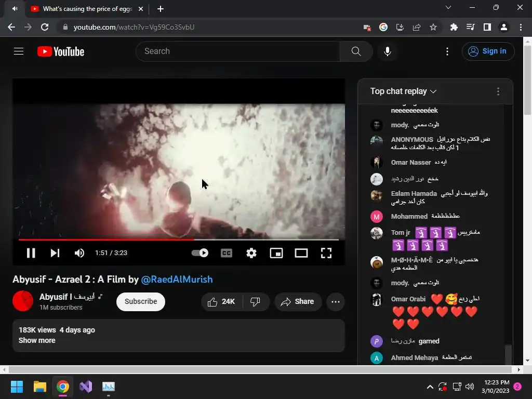Toggle closed captions CC
532x399 pixels.
(x=227, y=253)
